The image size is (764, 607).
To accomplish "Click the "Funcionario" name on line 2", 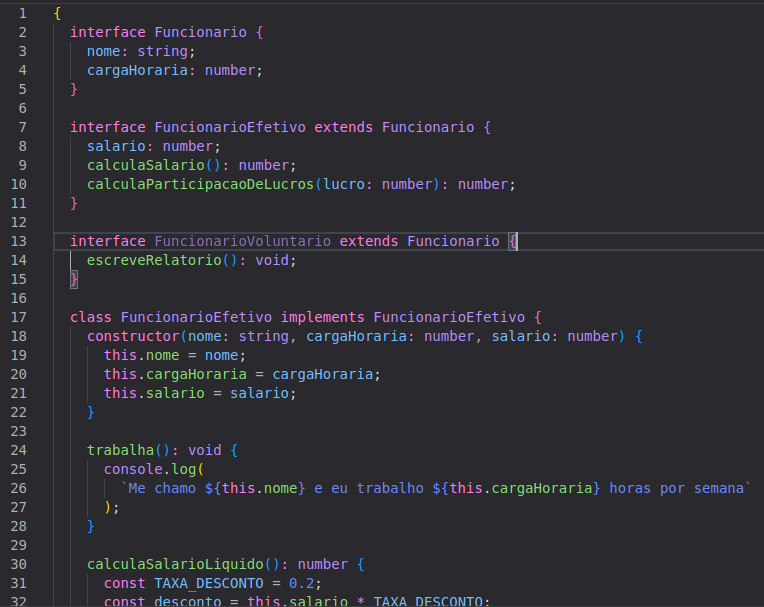I will [x=200, y=32].
